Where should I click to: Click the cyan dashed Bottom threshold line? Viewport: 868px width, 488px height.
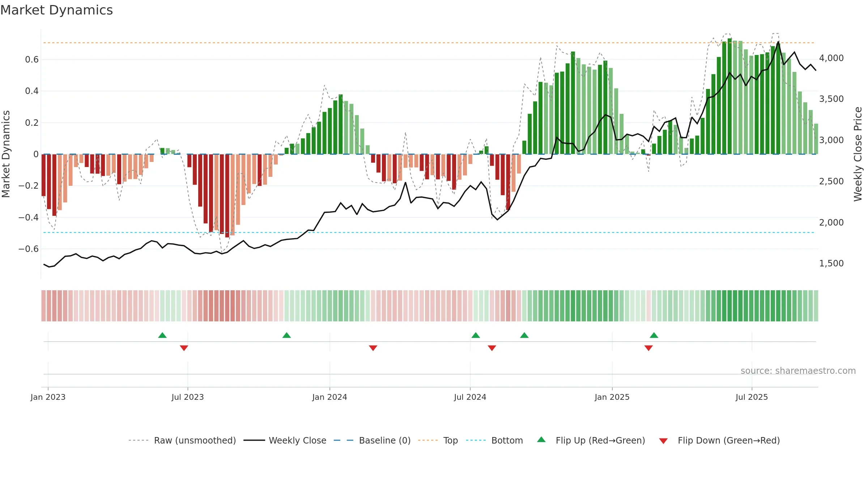pyautogui.click(x=429, y=232)
